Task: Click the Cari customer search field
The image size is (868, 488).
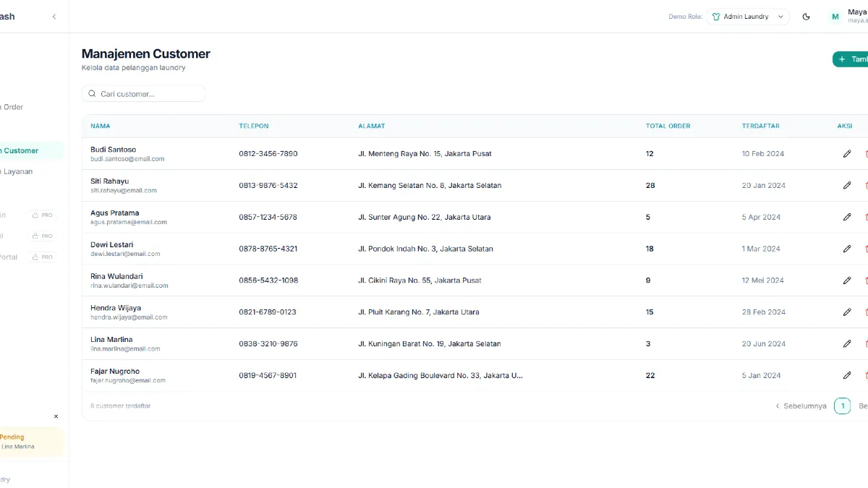Action: pyautogui.click(x=144, y=94)
